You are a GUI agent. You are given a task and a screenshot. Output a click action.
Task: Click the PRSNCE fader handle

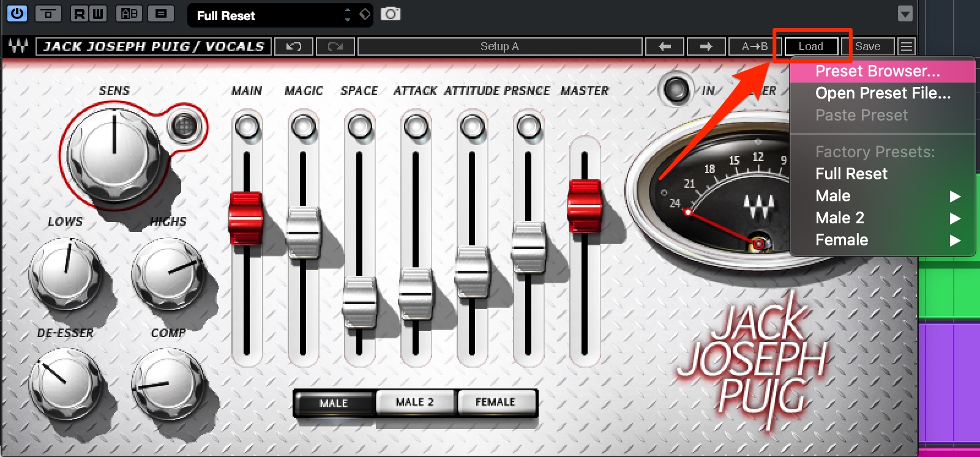(528, 247)
